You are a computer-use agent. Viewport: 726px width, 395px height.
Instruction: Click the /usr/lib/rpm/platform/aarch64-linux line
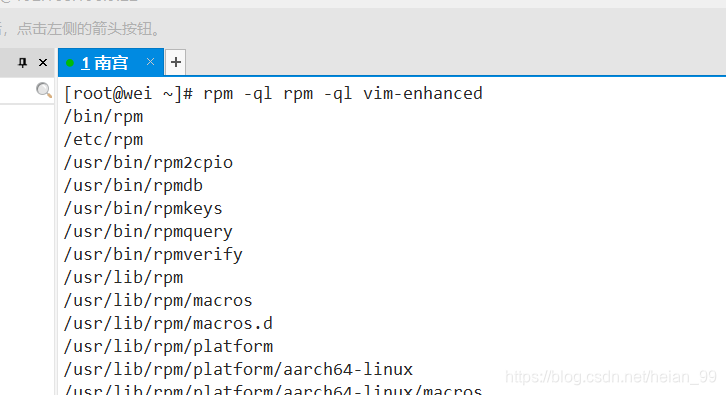coord(238,370)
